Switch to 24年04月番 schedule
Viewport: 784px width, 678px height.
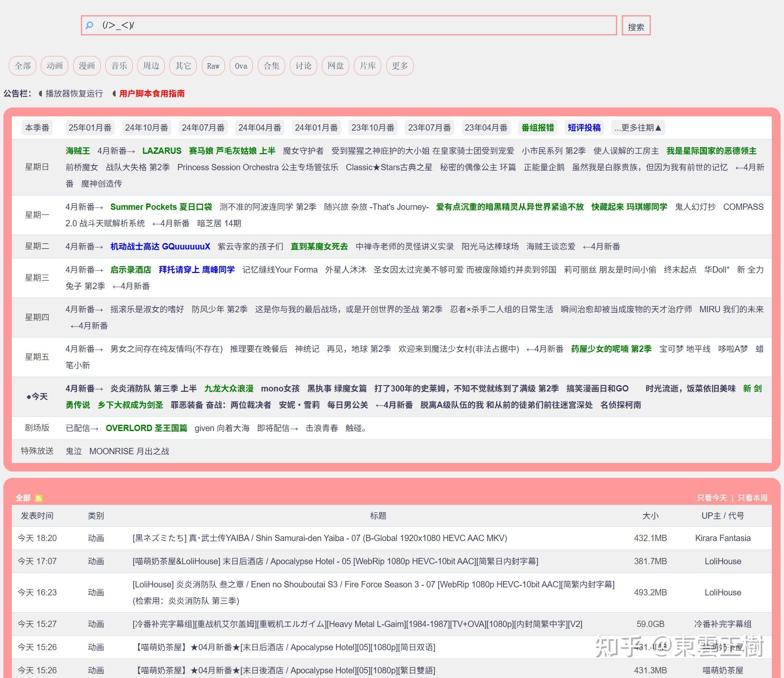click(260, 128)
